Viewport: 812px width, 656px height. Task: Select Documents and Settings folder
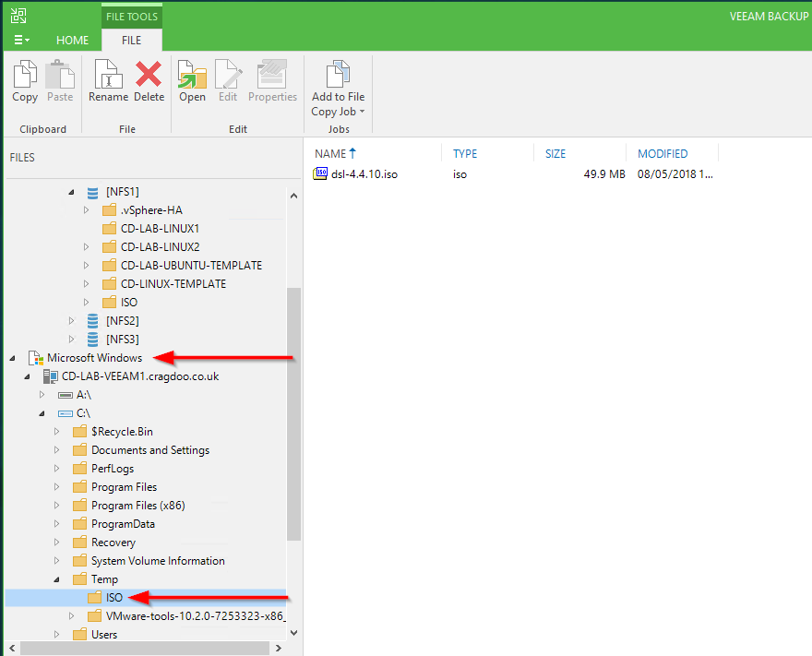[150, 450]
